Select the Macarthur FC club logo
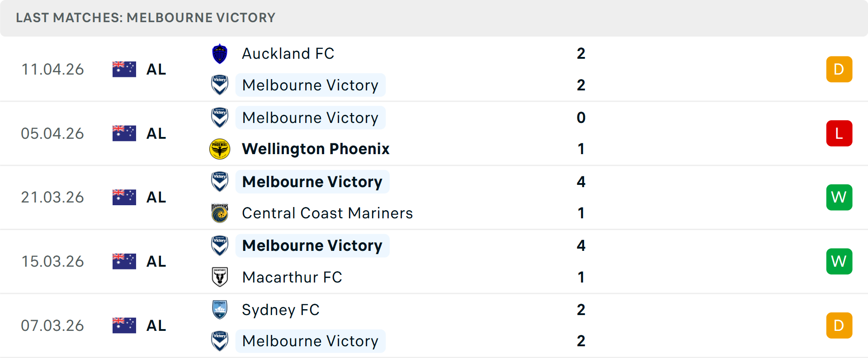868x358 pixels. click(x=220, y=277)
